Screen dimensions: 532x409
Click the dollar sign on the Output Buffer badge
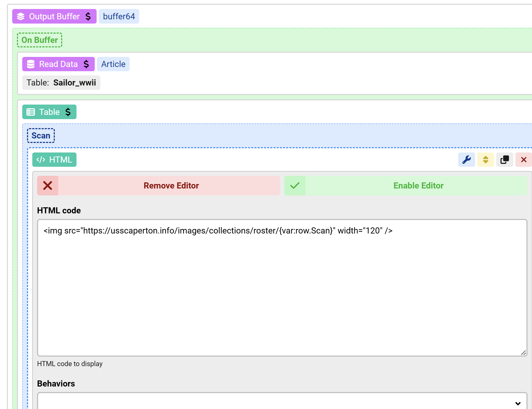coord(88,16)
